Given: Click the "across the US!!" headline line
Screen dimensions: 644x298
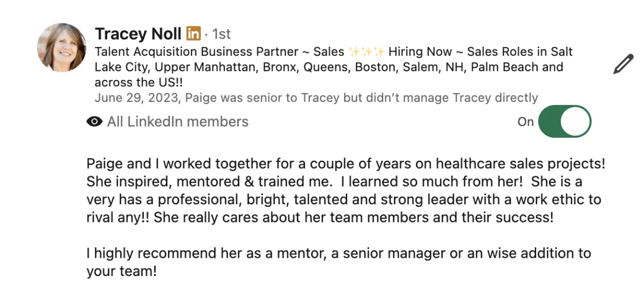Looking at the screenshot, I should [x=140, y=83].
